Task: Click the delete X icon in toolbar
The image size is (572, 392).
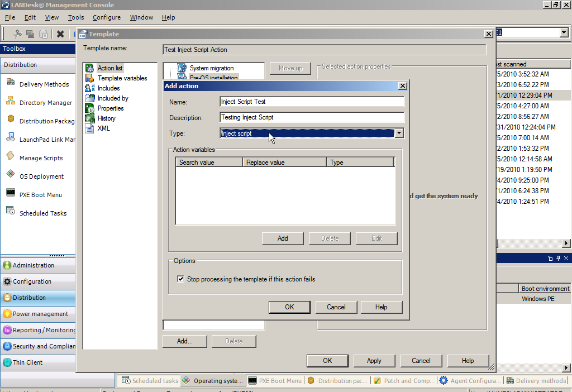Action: pyautogui.click(x=60, y=34)
